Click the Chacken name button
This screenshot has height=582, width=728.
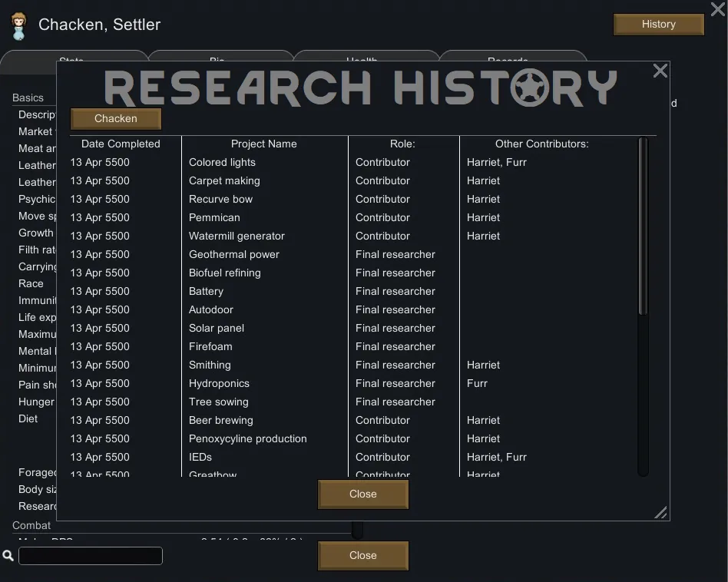point(116,119)
